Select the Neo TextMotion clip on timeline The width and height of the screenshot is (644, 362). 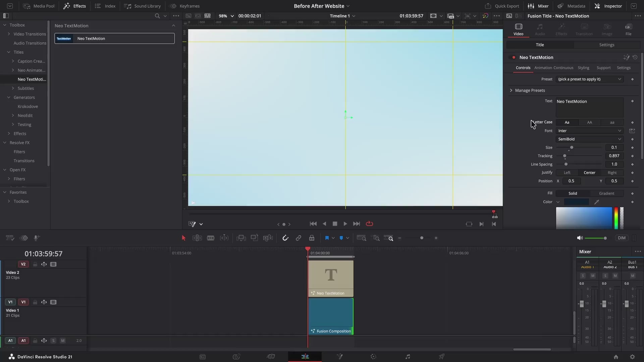[x=331, y=279]
